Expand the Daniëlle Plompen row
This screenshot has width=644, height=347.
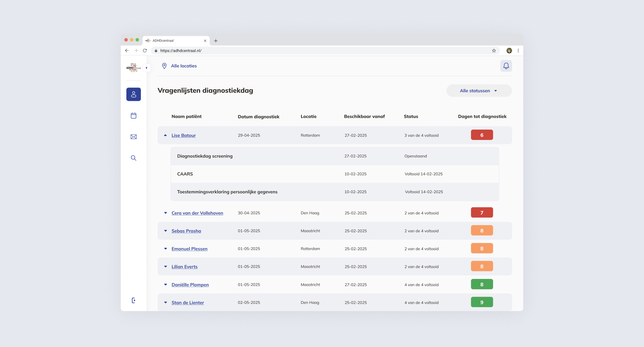click(x=165, y=285)
